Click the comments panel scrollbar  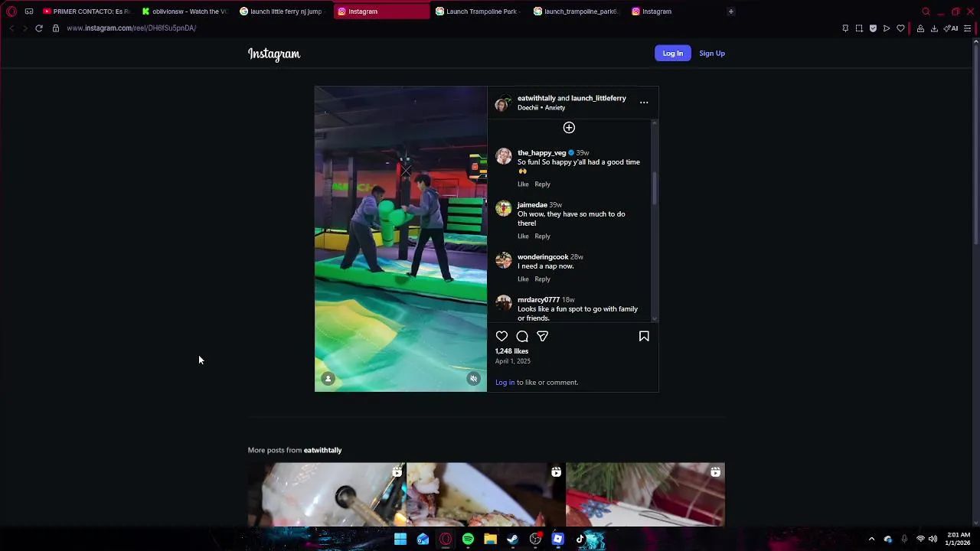coord(654,188)
